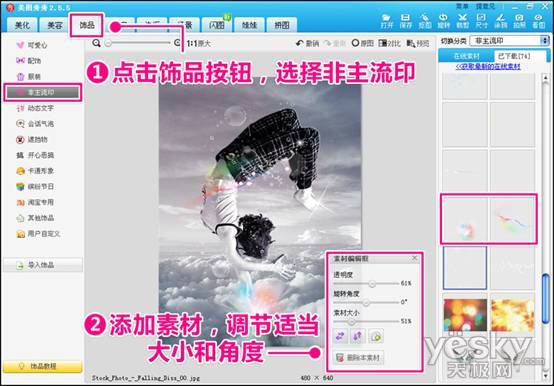554x386 pixels.
Task: Click the material list scrollbar thumb
Action: pyautogui.click(x=546, y=298)
